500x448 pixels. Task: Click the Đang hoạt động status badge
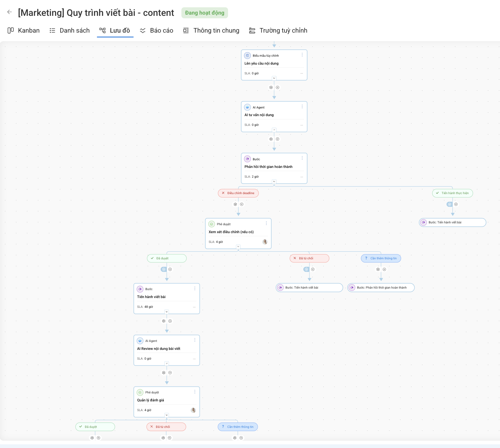point(205,13)
